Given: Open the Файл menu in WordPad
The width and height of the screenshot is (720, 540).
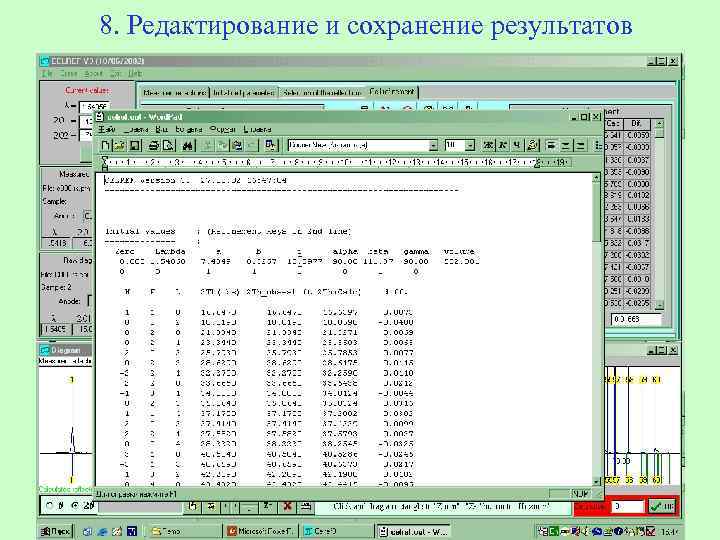Looking at the screenshot, I should click(107, 129).
